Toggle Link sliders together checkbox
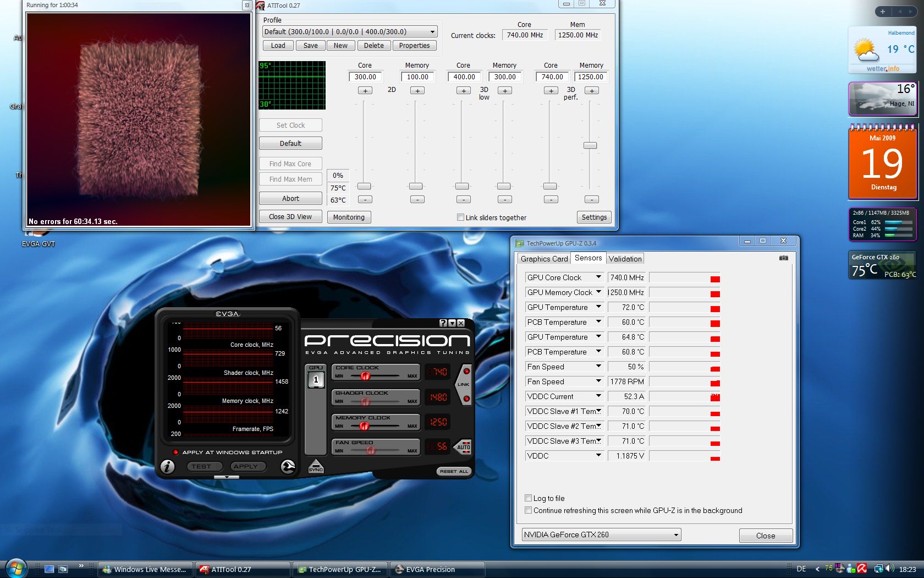This screenshot has width=924, height=578. (461, 217)
